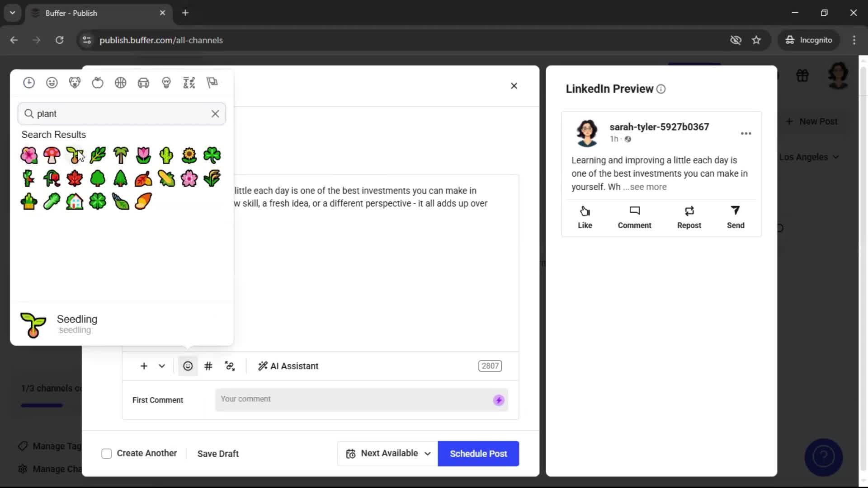
Task: Select the Animals emoji category
Action: point(75,82)
